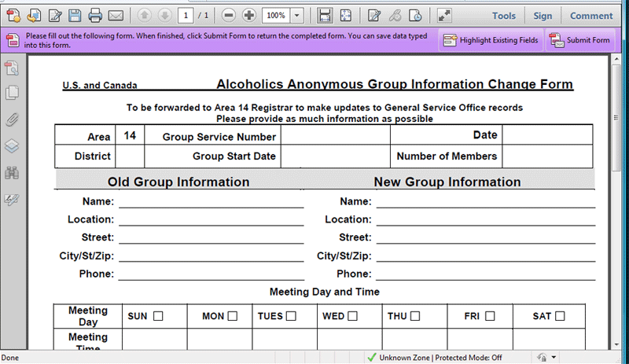Click the Group Start Date field
The width and height of the screenshot is (629, 364).
tap(336, 156)
